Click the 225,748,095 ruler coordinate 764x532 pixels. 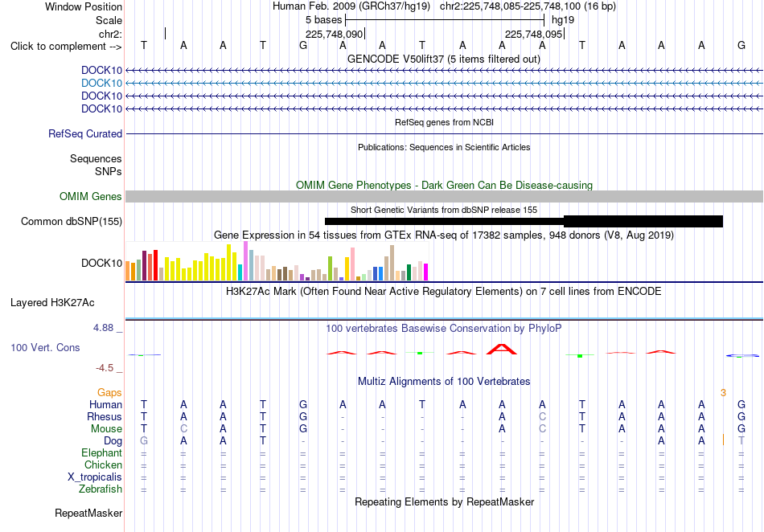pos(533,34)
